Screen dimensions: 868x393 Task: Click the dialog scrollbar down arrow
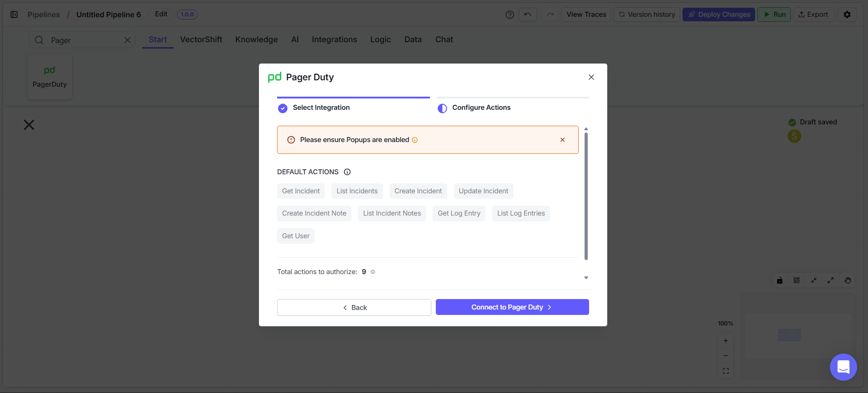pos(586,278)
